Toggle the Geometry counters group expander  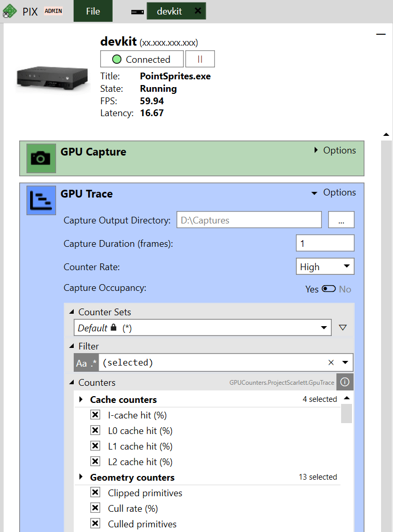81,477
